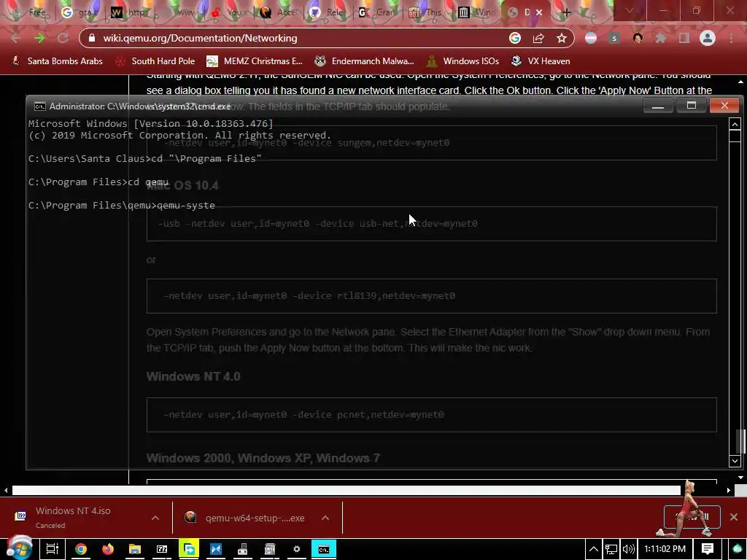Open Chrome's three-dot menu
The image size is (747, 560).
pyautogui.click(x=731, y=38)
